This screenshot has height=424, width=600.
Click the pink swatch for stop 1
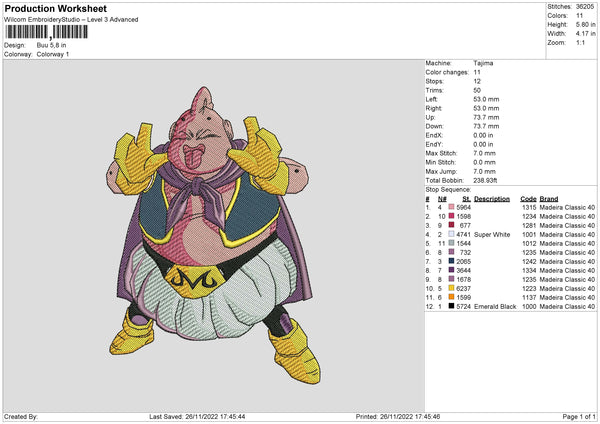pyautogui.click(x=451, y=206)
